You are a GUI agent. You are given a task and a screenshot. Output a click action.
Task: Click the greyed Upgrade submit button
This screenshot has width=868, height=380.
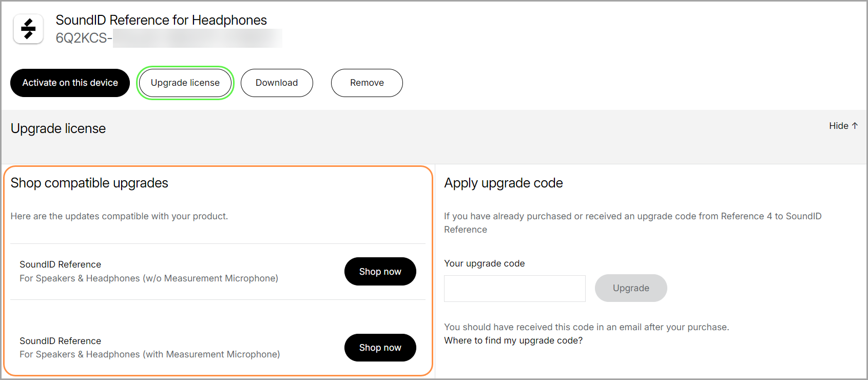(631, 288)
